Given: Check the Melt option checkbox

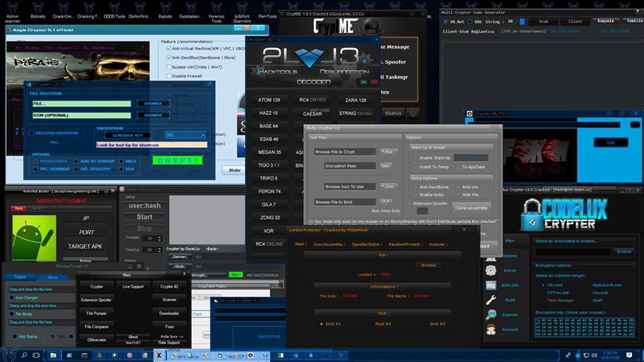Looking at the screenshot, I should 121,162.
